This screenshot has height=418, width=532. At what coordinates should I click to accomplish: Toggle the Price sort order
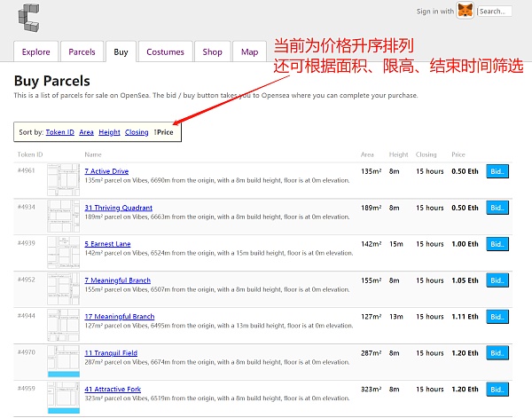click(x=164, y=132)
